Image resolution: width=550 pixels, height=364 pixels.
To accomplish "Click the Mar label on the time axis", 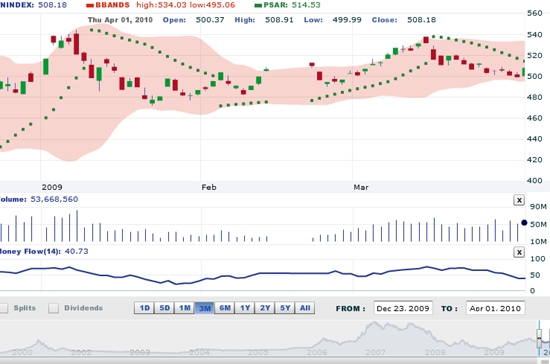I will tap(361, 187).
